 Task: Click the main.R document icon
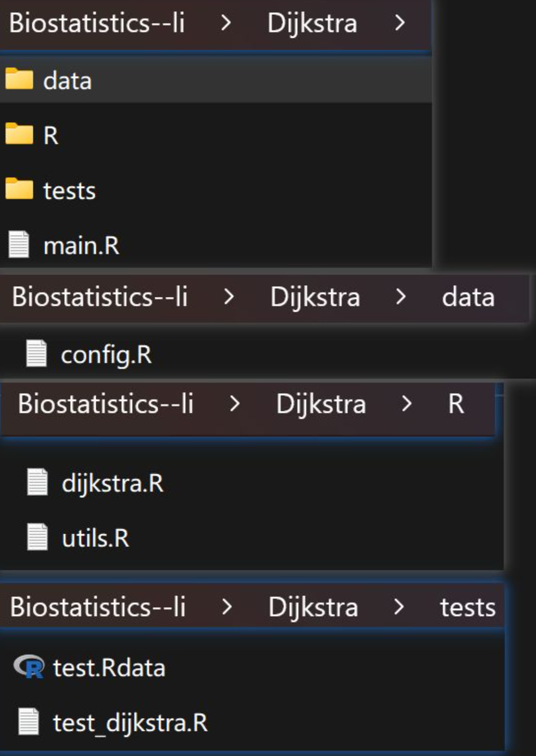(x=19, y=244)
